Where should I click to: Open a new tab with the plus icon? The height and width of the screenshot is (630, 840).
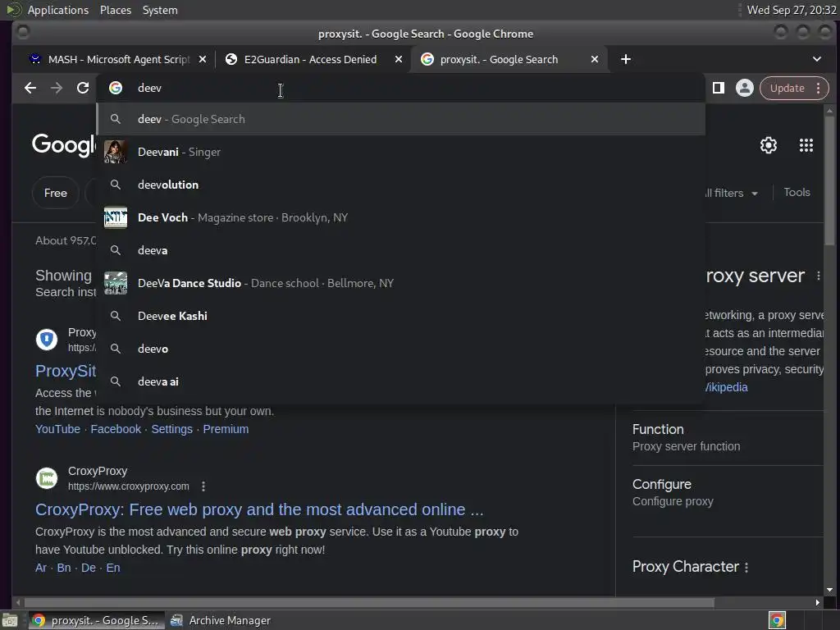[626, 59]
